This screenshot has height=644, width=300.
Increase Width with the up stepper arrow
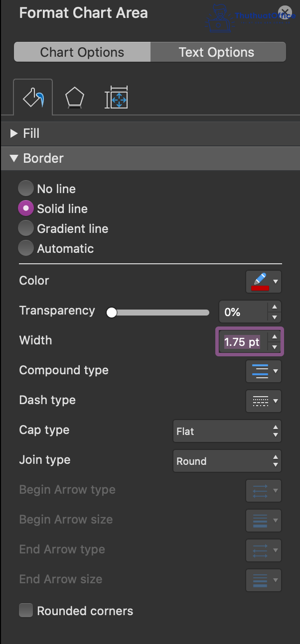274,337
